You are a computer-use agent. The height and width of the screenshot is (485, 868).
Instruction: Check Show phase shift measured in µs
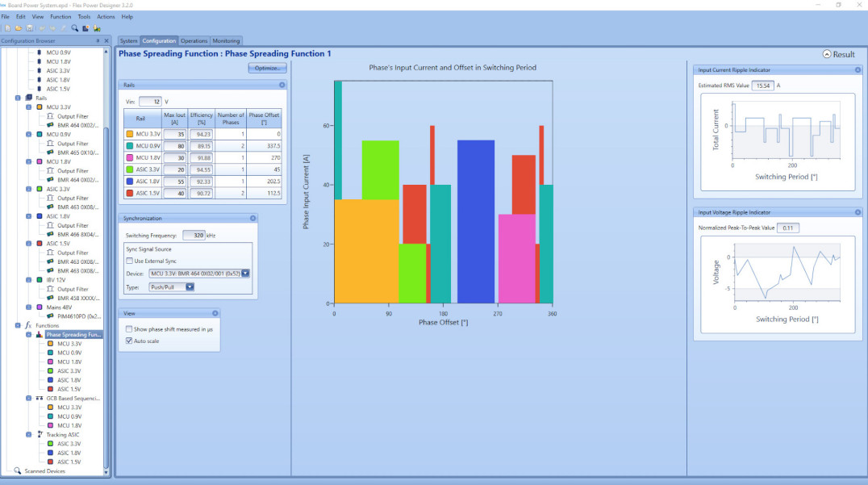click(130, 329)
